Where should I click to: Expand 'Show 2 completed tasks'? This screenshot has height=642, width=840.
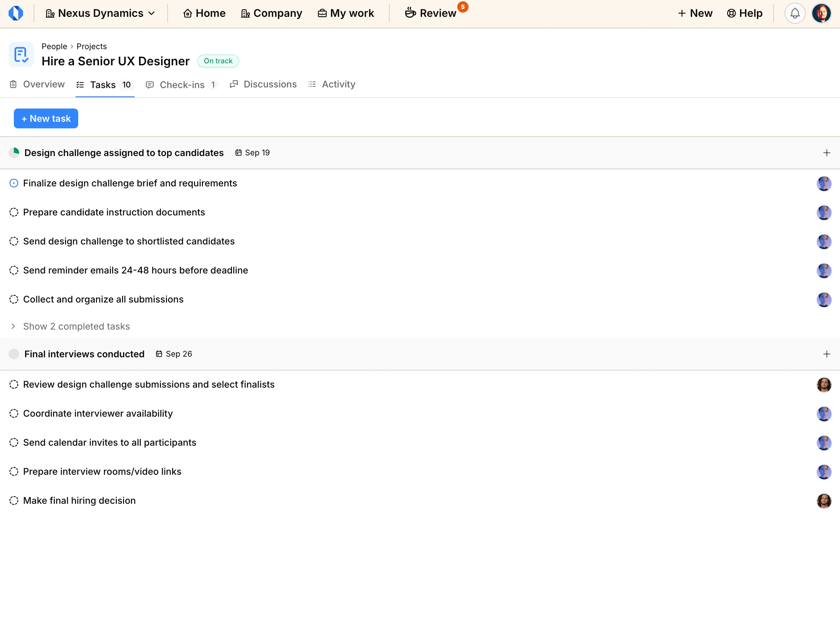[76, 326]
